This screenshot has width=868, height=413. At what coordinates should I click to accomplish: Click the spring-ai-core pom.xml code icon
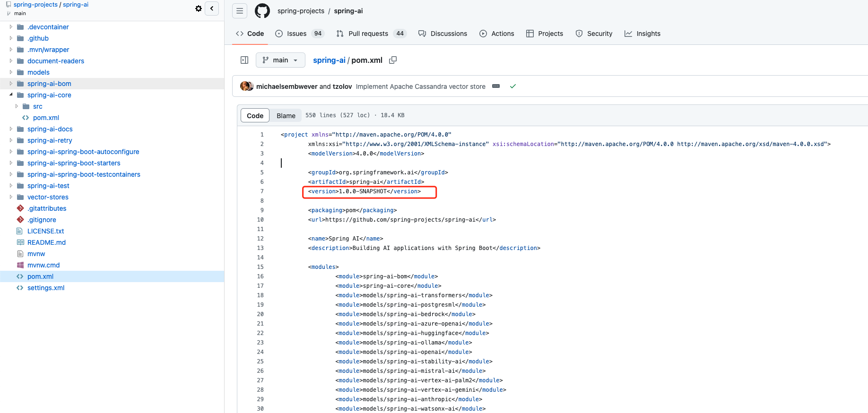pos(26,118)
